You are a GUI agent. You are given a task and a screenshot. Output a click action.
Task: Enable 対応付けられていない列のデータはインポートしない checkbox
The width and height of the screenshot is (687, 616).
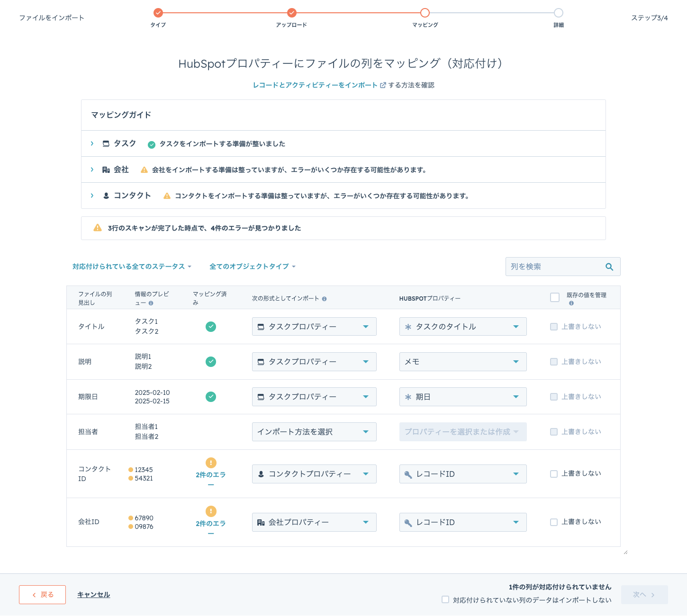[x=445, y=599]
